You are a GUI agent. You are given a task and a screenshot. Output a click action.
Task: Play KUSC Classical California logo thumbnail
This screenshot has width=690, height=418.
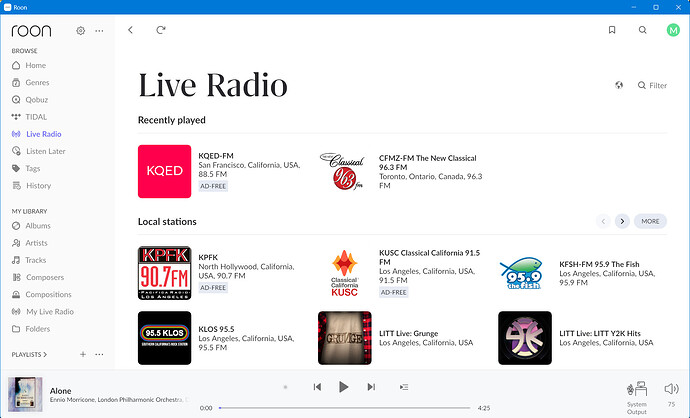coord(345,273)
